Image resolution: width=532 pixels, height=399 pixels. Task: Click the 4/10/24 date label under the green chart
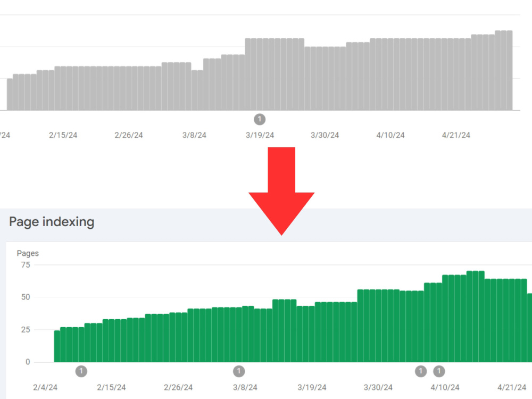click(445, 387)
